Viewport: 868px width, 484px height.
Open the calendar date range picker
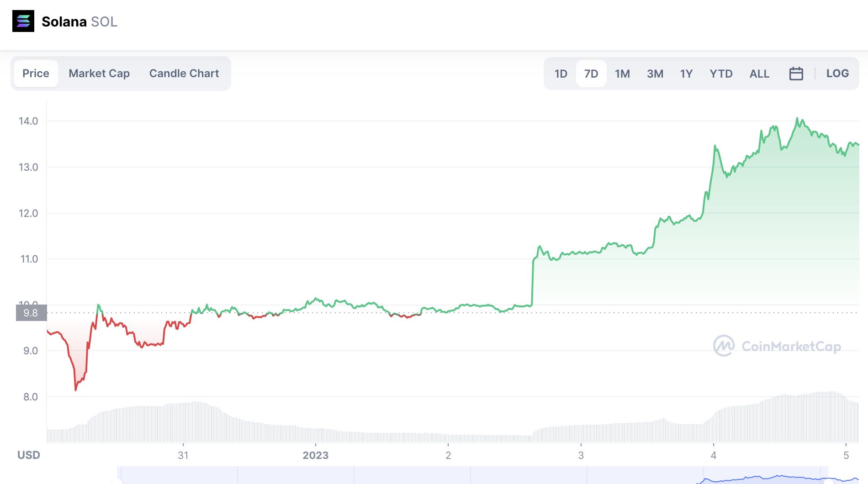[796, 74]
